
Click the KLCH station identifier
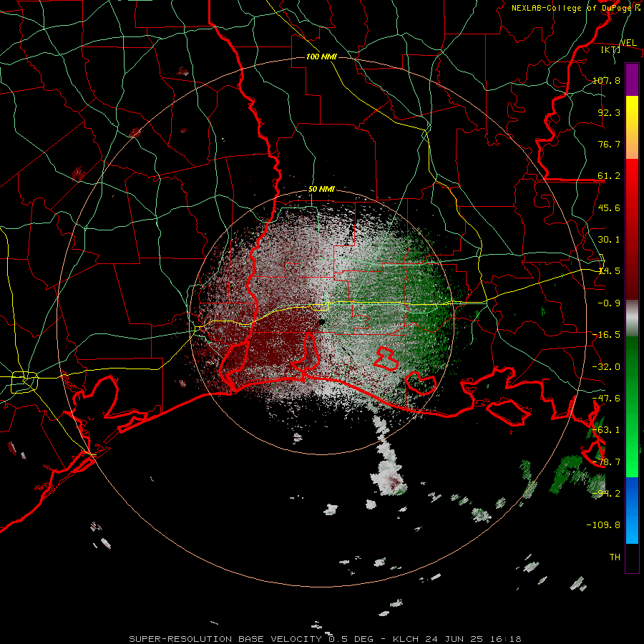pos(406,639)
